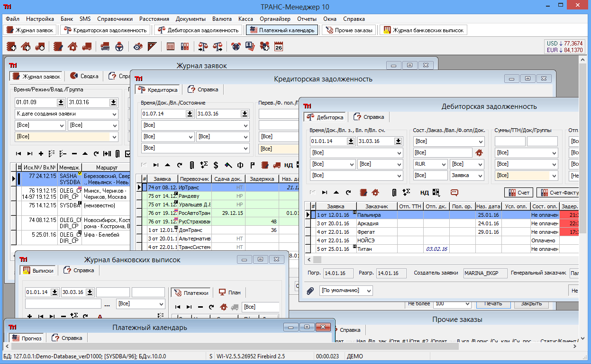Image resolution: width=591 pixels, height=364 pixels.
Task: Toggle the checkmark box in Журнал заявок toolbar
Action: [127, 154]
